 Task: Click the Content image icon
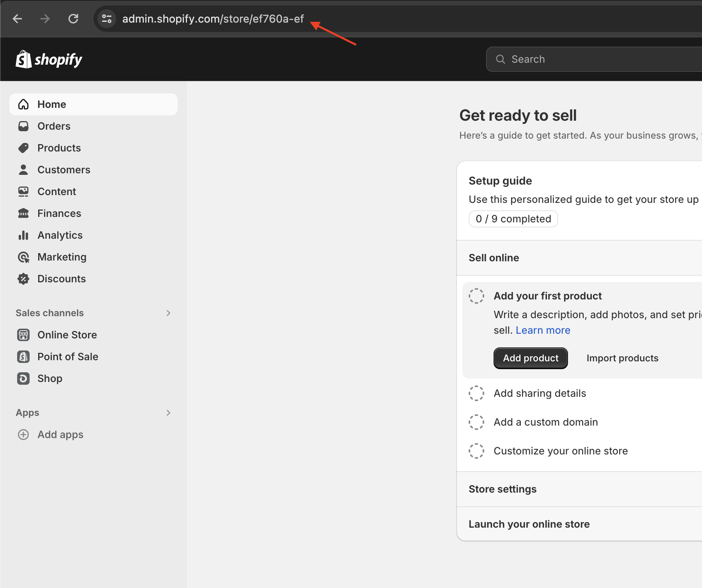coord(23,192)
